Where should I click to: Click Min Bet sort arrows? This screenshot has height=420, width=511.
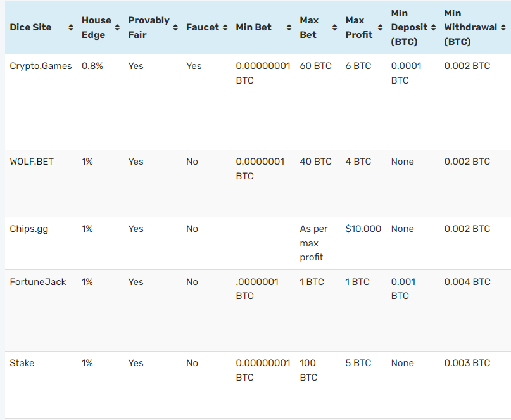(x=289, y=28)
